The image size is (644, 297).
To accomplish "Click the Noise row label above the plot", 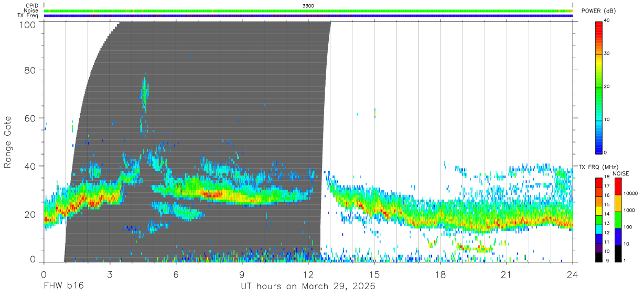I will coord(31,10).
